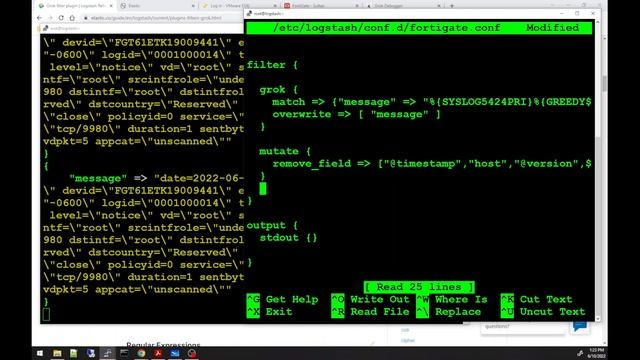640x360 pixels.
Task: Click the "remove_field" line in nano
Action: coord(432,164)
